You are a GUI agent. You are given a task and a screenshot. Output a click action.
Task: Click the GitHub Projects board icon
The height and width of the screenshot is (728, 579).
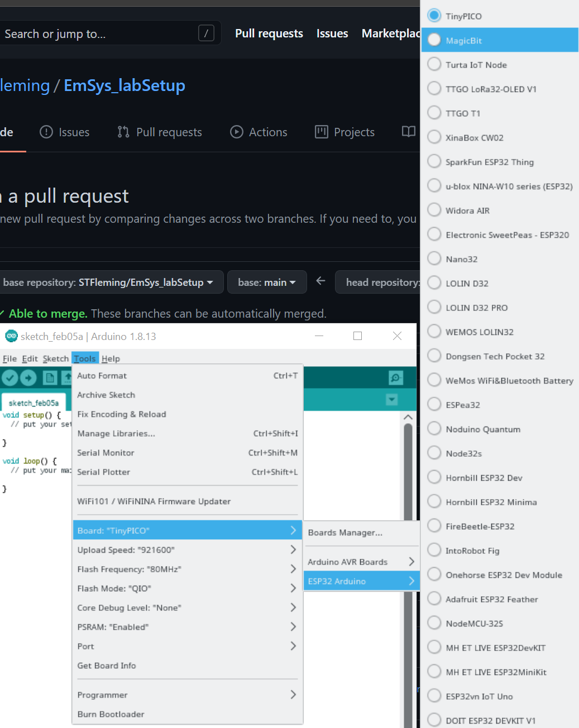tap(322, 132)
